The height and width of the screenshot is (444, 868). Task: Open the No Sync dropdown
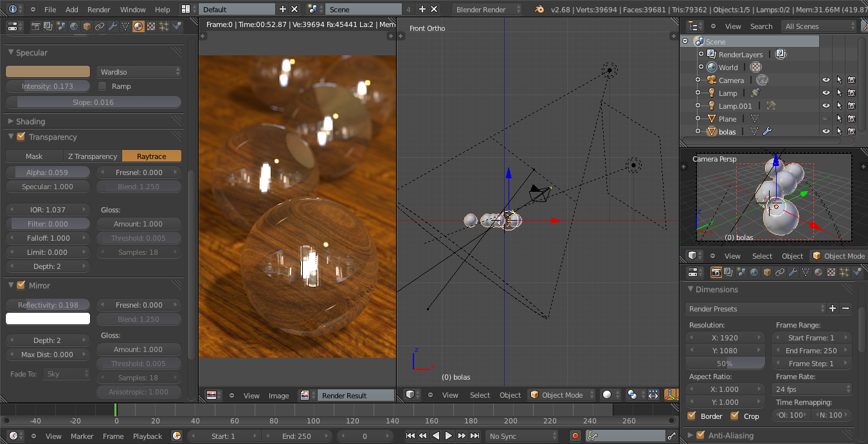(521, 436)
